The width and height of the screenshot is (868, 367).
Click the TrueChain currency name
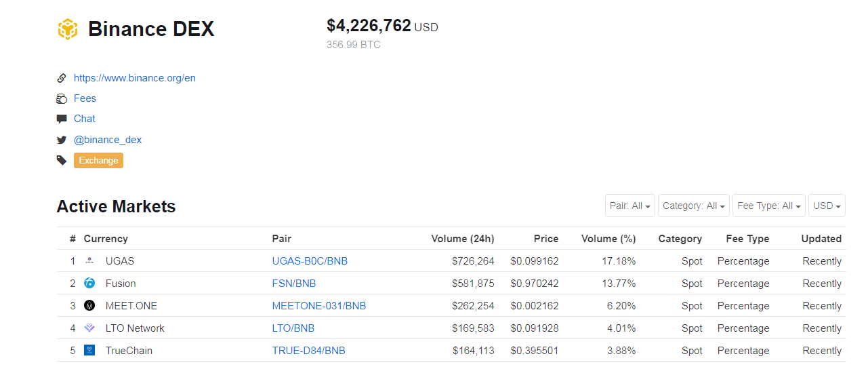(129, 351)
